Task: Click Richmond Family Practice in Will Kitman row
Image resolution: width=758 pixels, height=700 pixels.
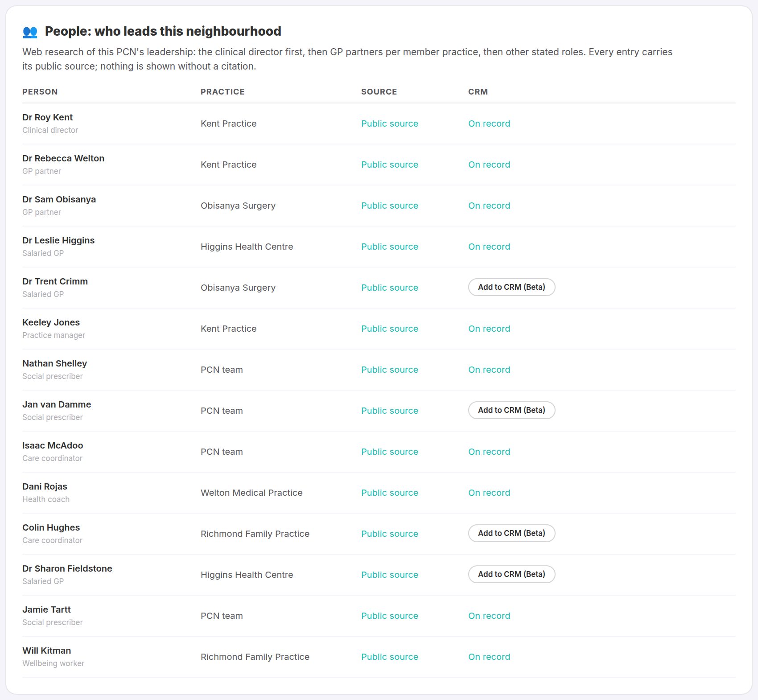Action: pos(255,657)
